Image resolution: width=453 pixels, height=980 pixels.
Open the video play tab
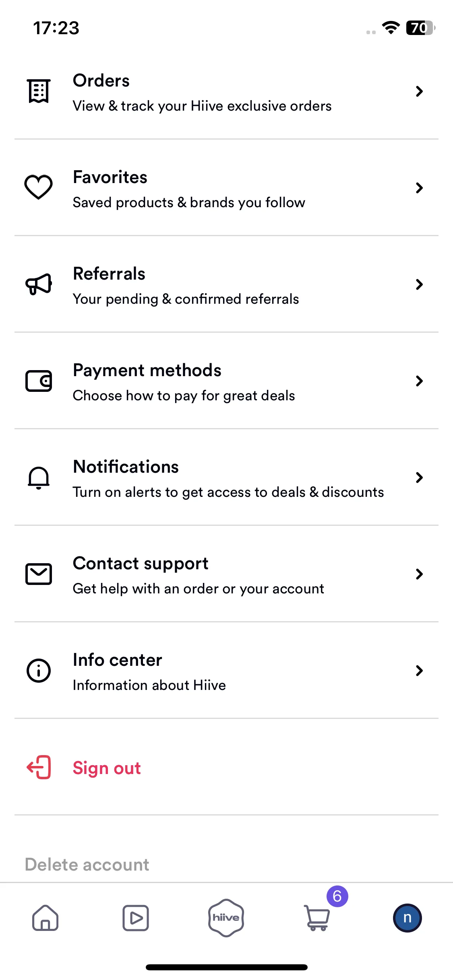(136, 918)
